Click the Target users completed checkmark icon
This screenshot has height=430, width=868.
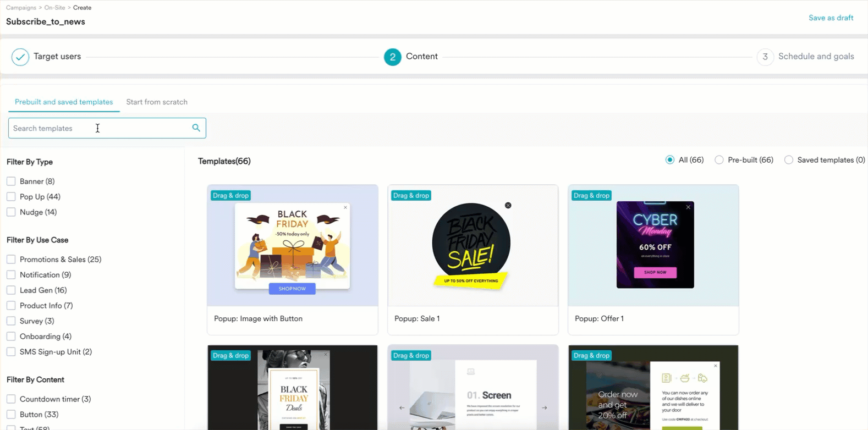20,57
